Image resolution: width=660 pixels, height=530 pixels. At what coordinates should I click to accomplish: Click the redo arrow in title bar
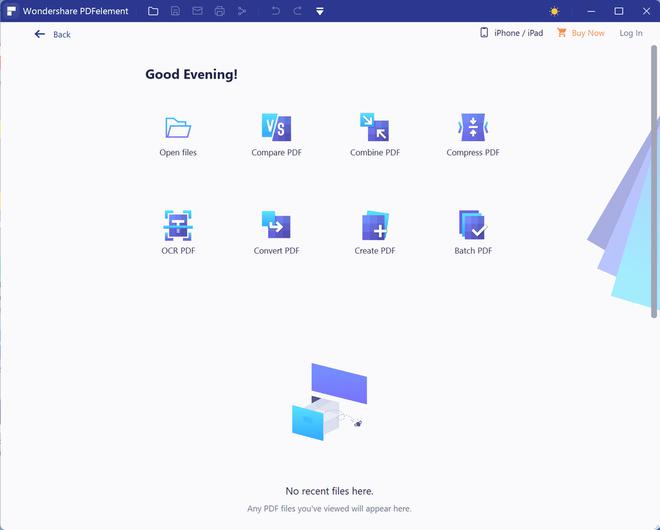(298, 11)
